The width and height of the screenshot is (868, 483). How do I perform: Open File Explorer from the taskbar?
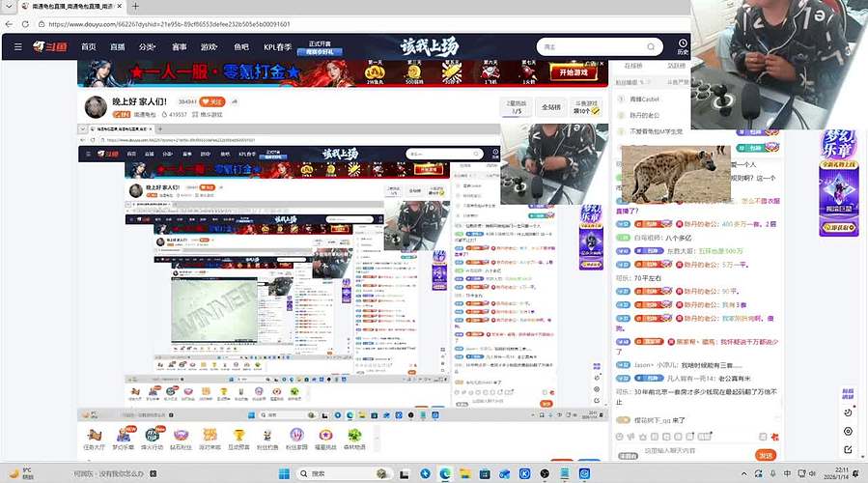pyautogui.click(x=464, y=473)
